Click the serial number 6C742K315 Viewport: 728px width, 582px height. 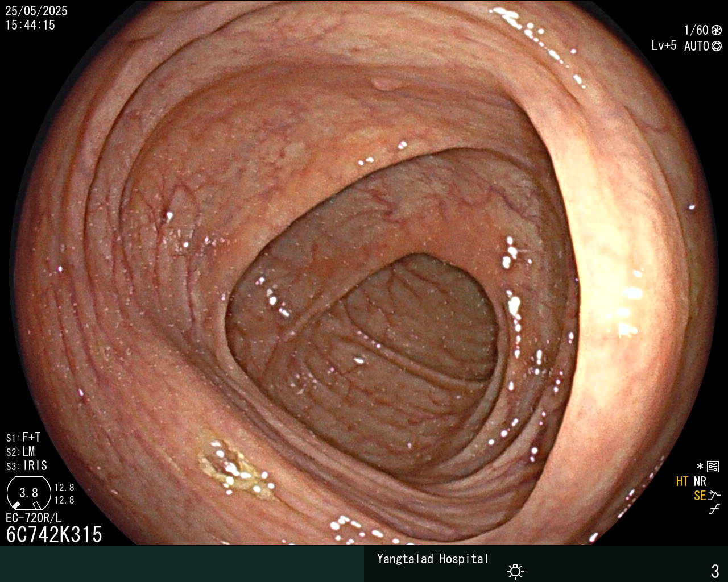pyautogui.click(x=54, y=534)
